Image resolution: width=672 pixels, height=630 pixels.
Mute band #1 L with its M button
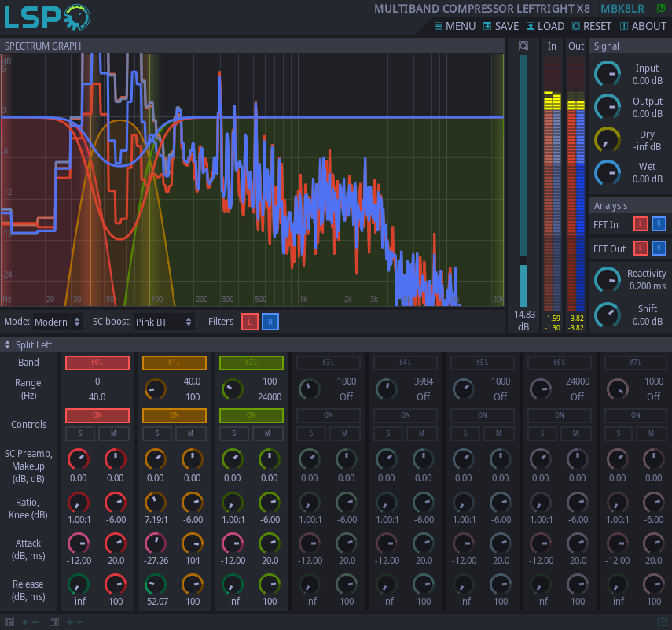tap(190, 433)
